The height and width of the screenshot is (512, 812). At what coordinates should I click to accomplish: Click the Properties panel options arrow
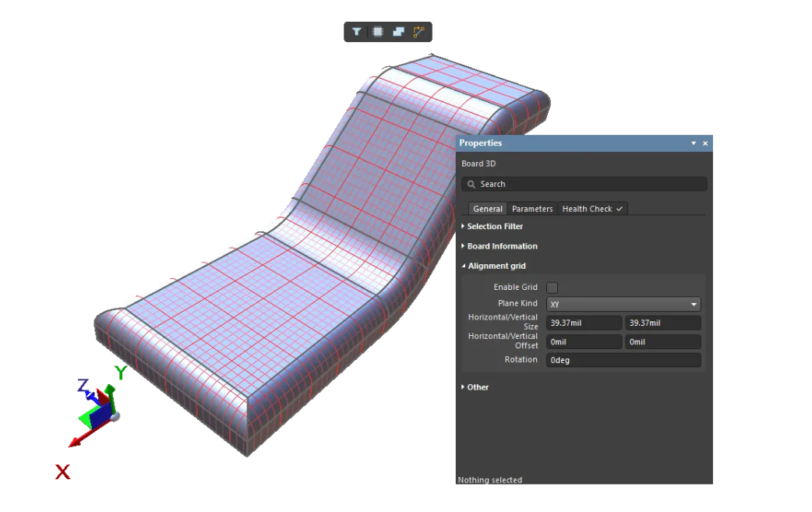(693, 143)
